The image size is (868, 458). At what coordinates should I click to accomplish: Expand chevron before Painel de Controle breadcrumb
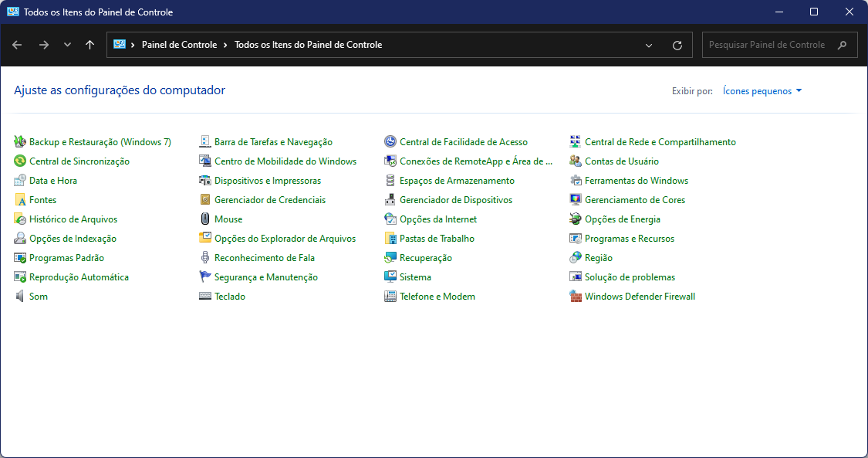(x=133, y=45)
